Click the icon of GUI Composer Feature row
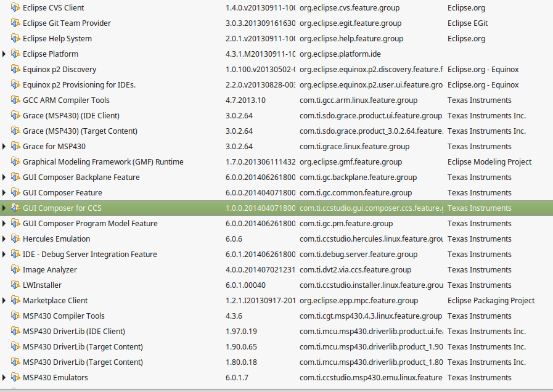Viewport: 553px width, 392px height. pos(15,192)
